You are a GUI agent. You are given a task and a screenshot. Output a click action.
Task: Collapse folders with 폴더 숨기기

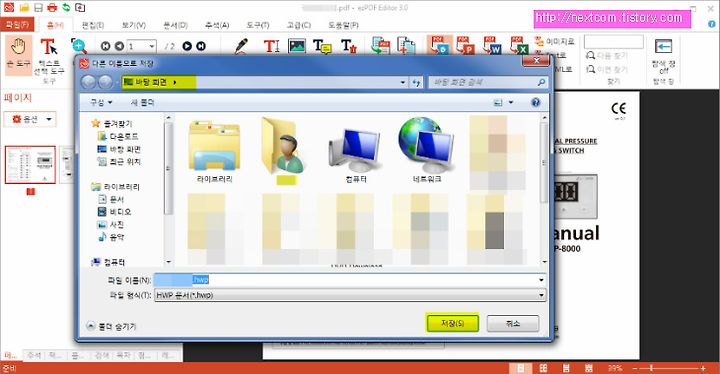(111, 326)
